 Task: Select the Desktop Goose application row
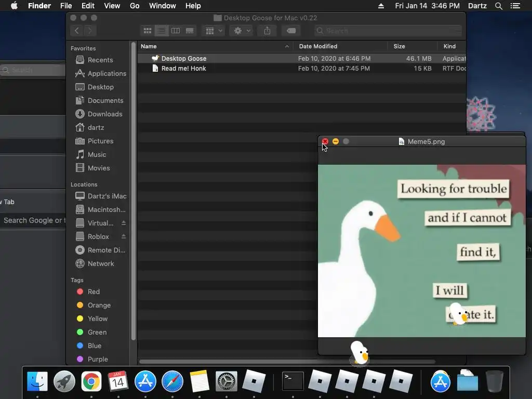(302, 58)
